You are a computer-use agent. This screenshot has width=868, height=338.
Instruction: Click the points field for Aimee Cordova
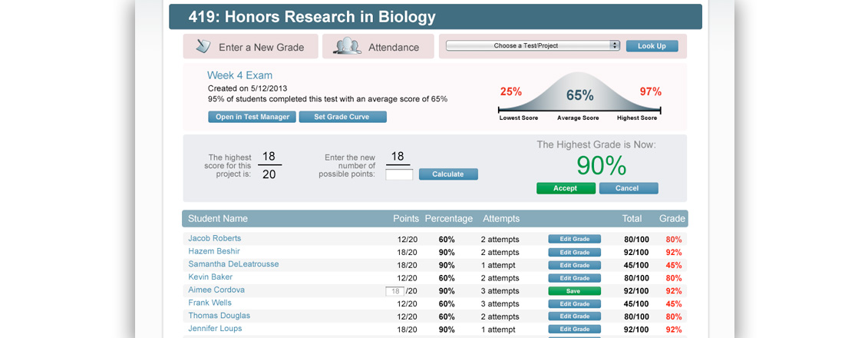pyautogui.click(x=394, y=291)
